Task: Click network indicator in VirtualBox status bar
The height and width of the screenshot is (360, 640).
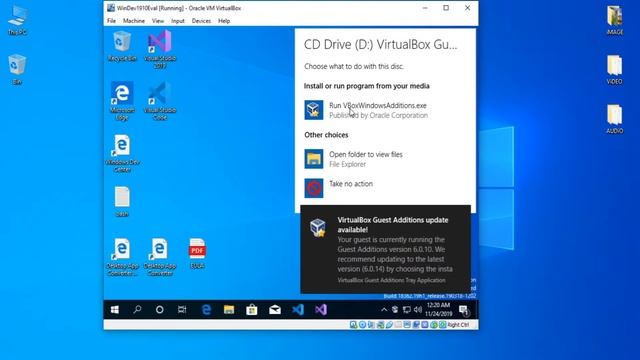Action: 380,325
